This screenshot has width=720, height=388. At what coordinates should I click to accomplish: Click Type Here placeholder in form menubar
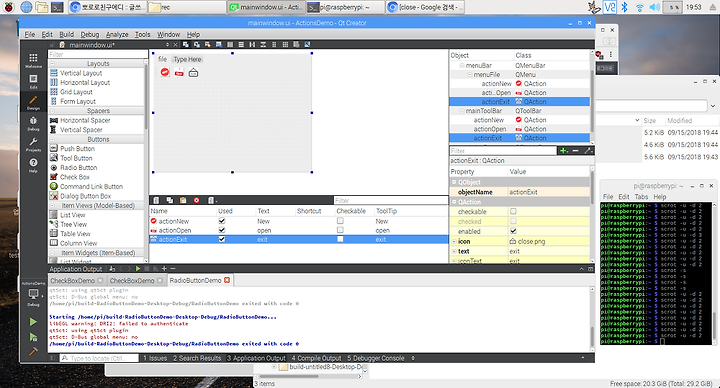tap(187, 59)
